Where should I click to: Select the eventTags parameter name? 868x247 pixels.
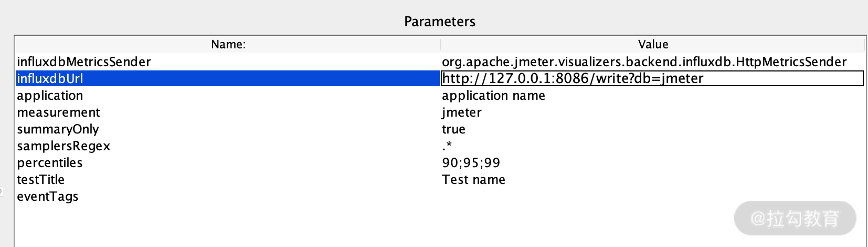48,197
